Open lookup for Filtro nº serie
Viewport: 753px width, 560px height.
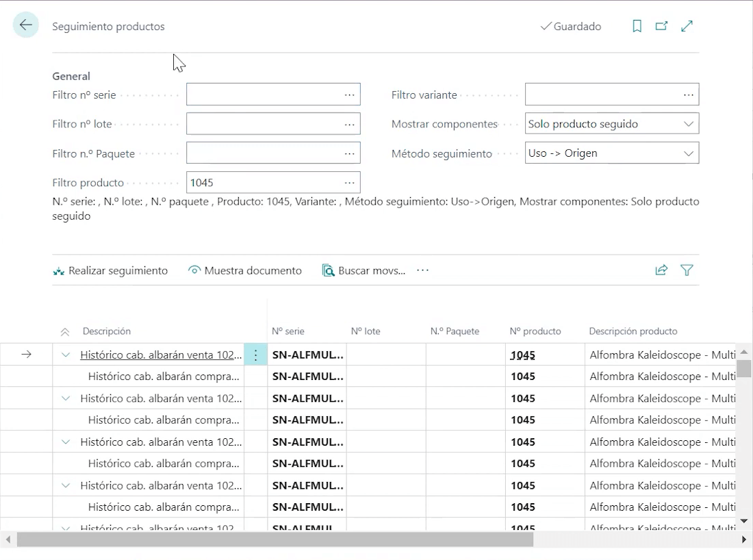pos(349,94)
